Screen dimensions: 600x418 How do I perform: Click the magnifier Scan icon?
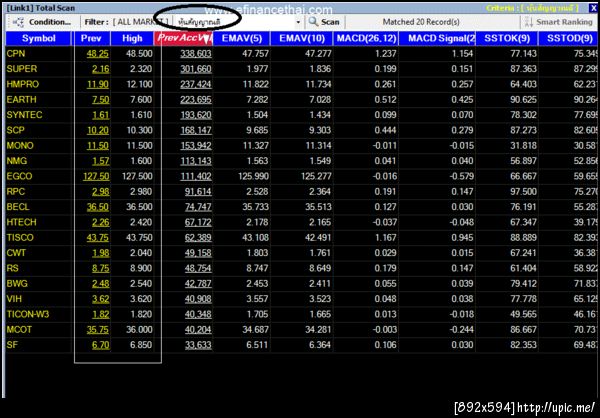(314, 22)
